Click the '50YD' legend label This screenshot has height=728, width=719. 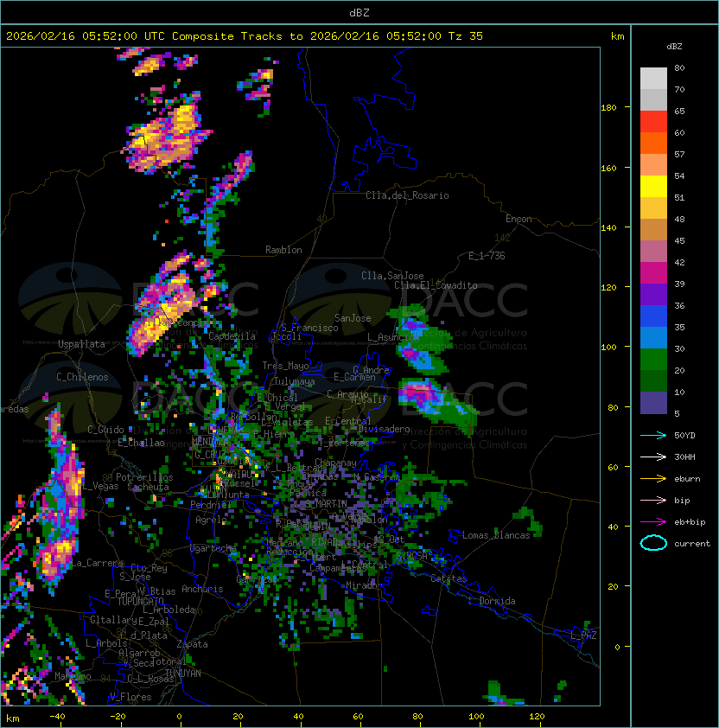pyautogui.click(x=684, y=435)
